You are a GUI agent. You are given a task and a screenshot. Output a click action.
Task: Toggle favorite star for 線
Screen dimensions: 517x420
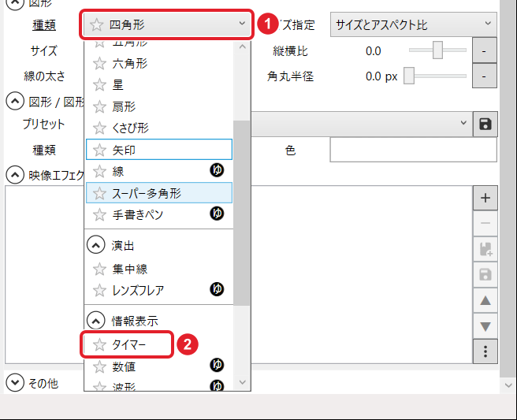coord(99,172)
